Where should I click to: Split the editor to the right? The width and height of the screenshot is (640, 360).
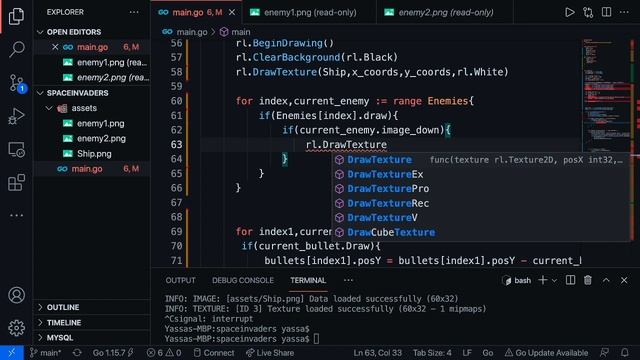(x=607, y=12)
